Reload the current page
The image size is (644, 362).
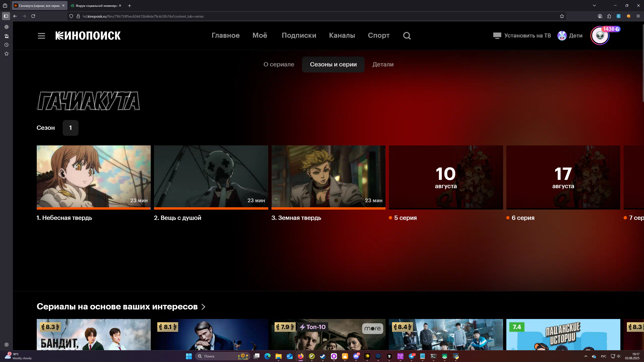[33, 16]
